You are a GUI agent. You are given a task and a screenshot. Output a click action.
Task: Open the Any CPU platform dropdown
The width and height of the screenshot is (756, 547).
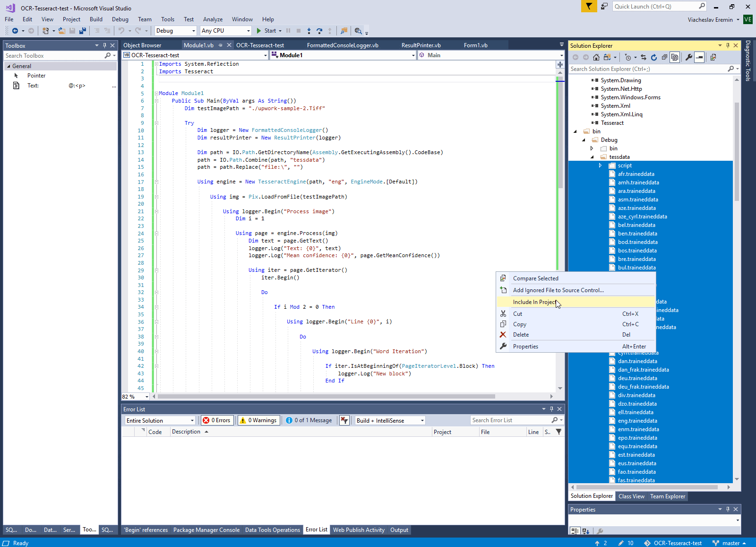coord(225,31)
